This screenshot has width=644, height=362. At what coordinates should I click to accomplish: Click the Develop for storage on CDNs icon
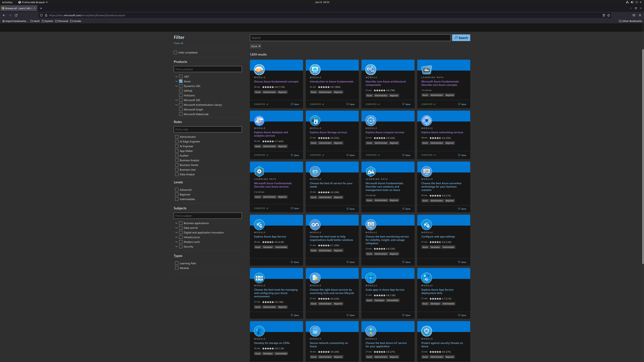[259, 331]
